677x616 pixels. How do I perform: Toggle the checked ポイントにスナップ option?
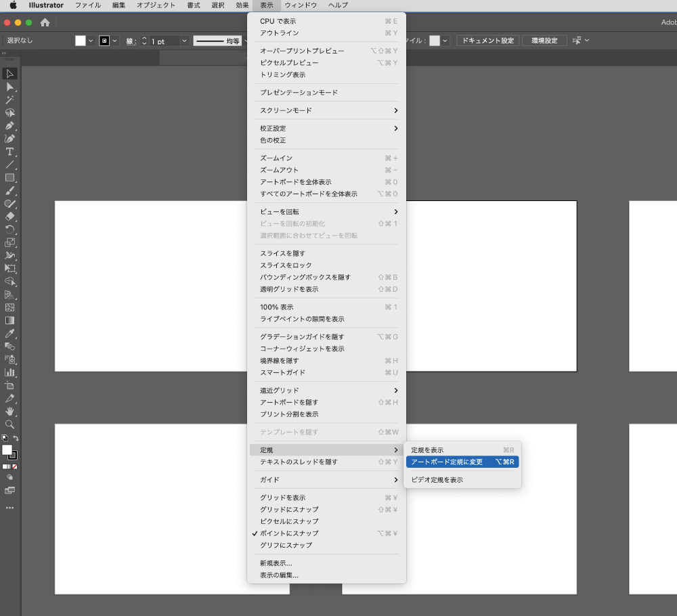tap(289, 533)
